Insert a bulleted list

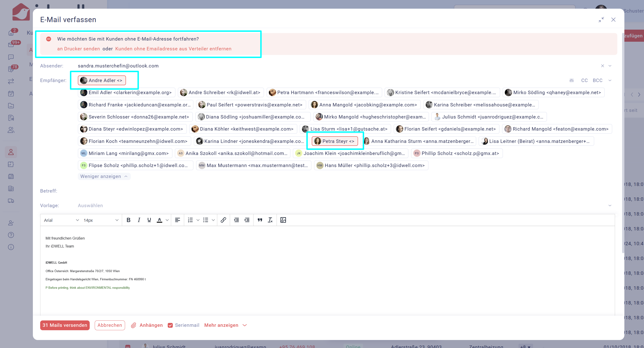tap(205, 220)
